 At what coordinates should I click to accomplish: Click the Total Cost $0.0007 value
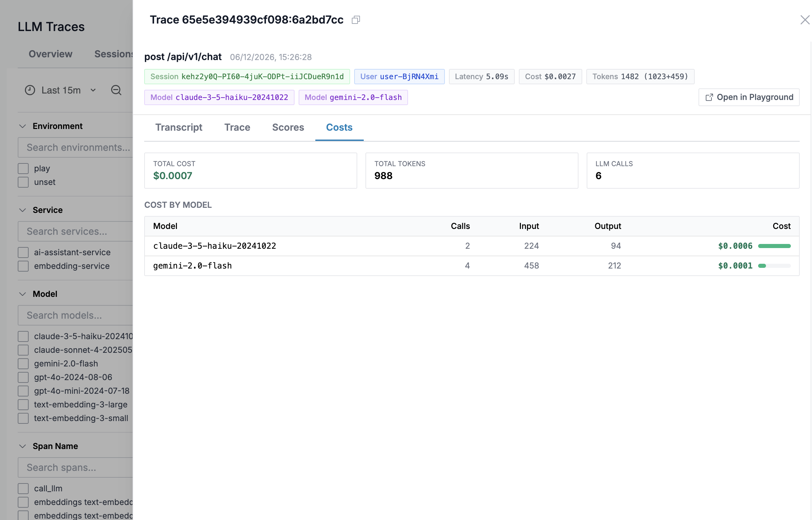click(x=172, y=176)
